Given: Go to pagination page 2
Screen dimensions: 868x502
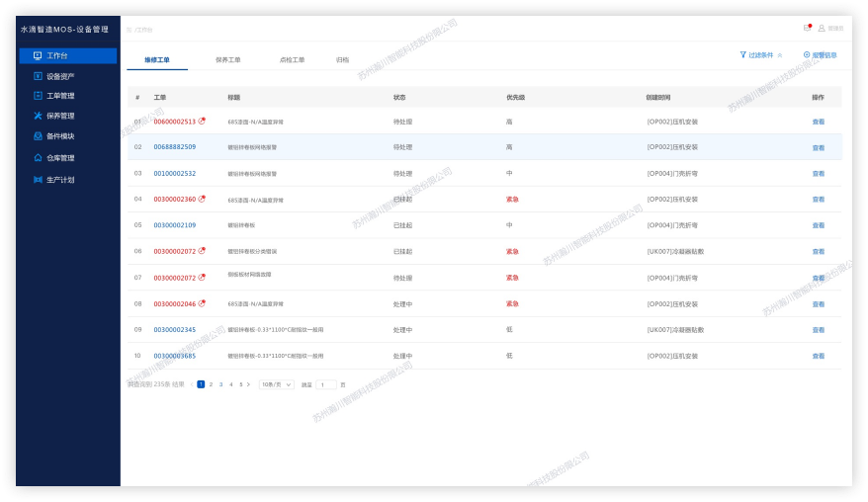Looking at the screenshot, I should click(x=211, y=384).
